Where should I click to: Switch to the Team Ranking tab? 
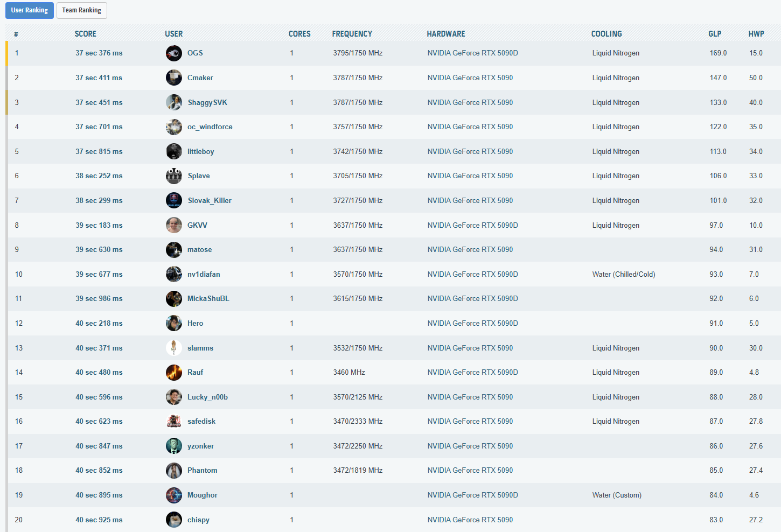pos(81,10)
